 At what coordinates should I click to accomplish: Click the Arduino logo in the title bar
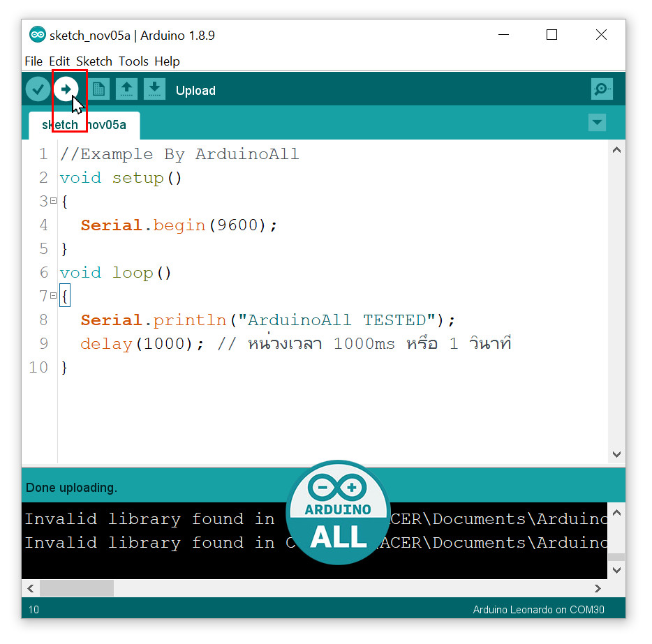[38, 35]
